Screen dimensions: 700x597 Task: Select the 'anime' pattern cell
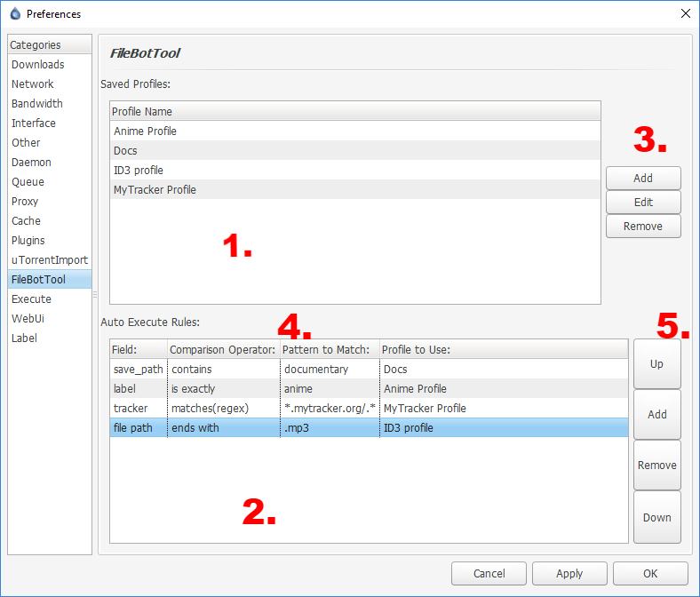pyautogui.click(x=330, y=389)
